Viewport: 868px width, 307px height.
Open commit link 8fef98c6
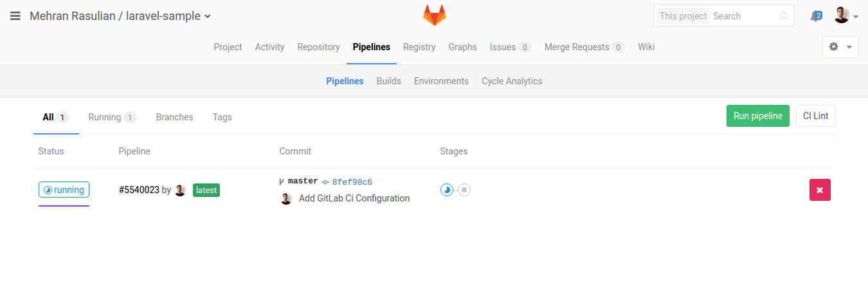pos(352,182)
